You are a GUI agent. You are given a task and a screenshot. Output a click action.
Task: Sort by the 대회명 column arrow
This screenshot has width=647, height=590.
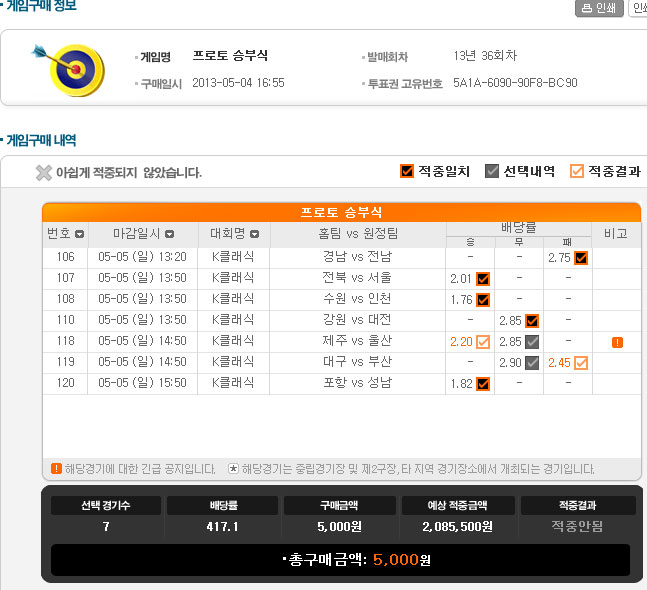255,234
